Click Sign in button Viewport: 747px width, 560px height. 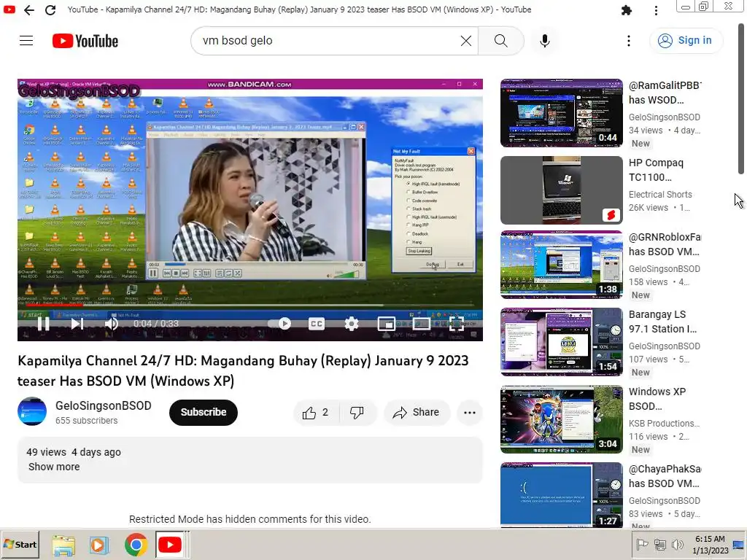click(x=686, y=41)
